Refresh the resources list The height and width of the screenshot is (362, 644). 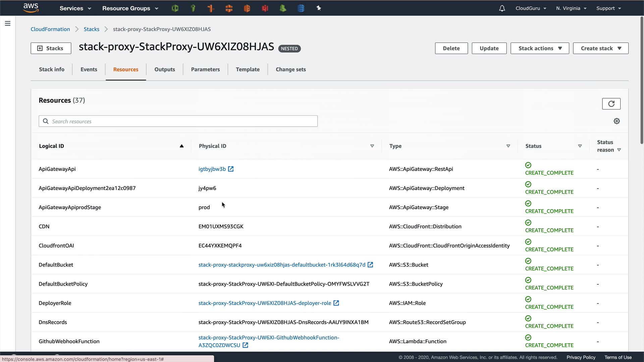611,104
